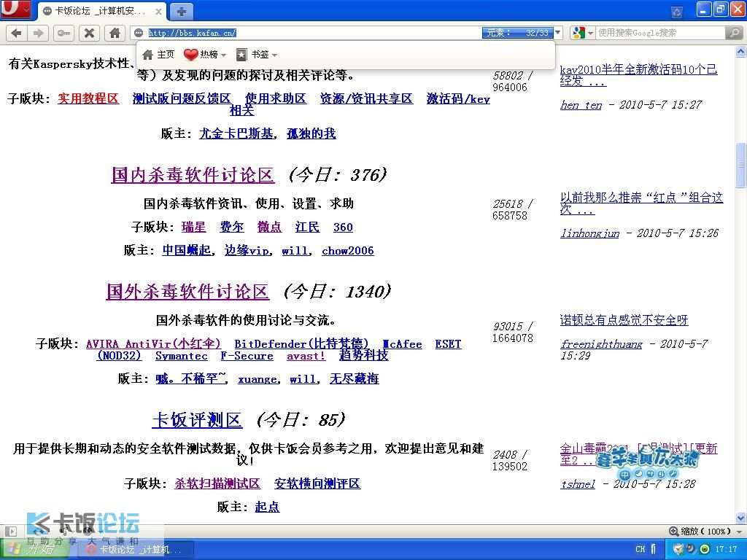Open Symantec sub-forum link

point(182,356)
